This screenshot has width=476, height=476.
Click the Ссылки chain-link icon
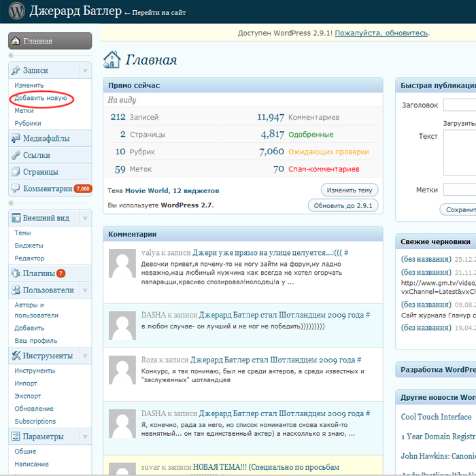[x=16, y=155]
